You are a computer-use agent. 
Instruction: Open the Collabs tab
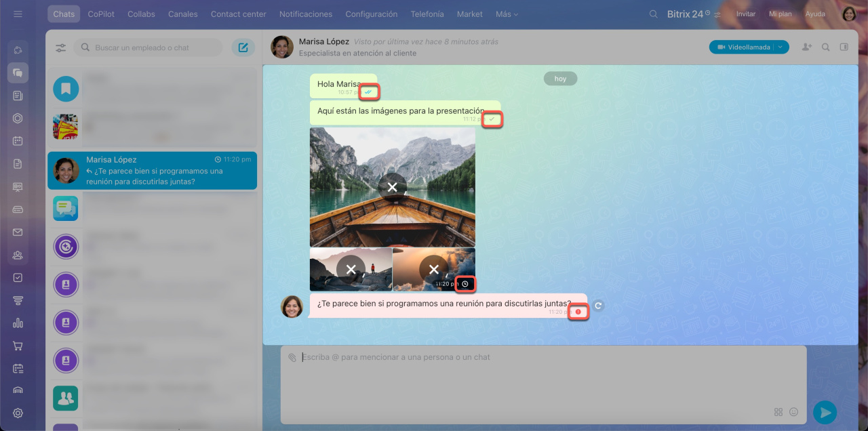[141, 14]
